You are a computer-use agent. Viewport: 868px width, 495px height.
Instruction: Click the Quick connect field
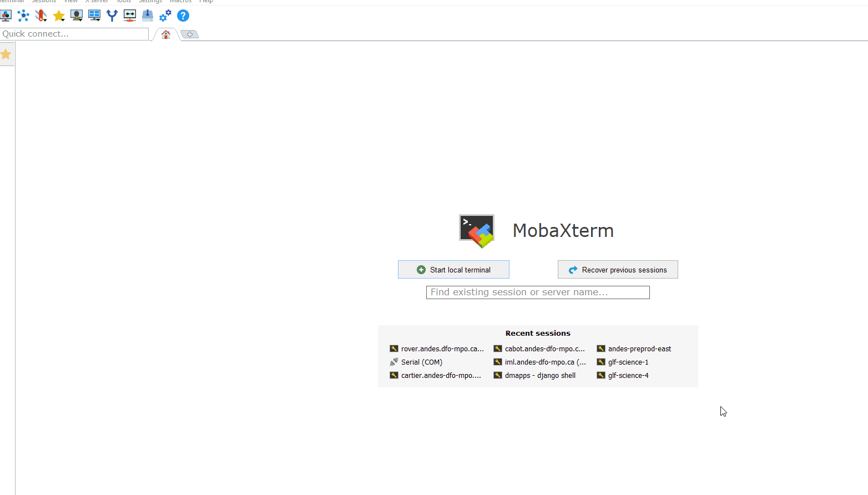74,34
